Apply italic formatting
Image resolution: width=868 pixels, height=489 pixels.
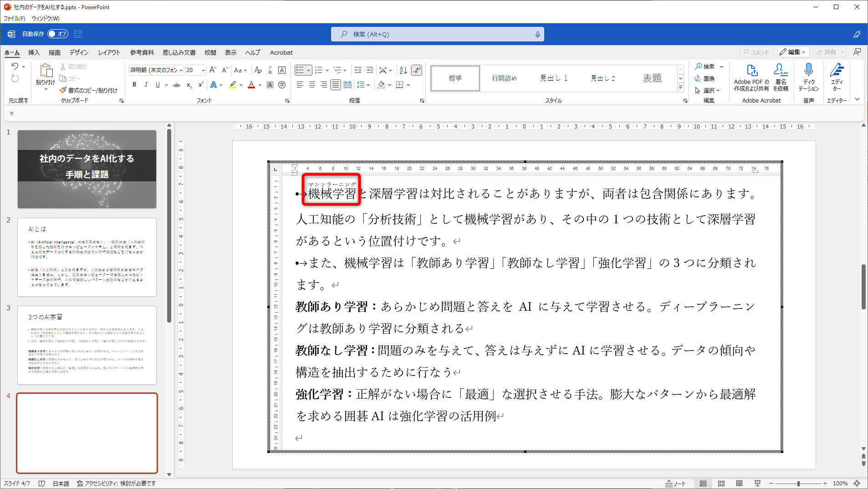[x=146, y=85]
